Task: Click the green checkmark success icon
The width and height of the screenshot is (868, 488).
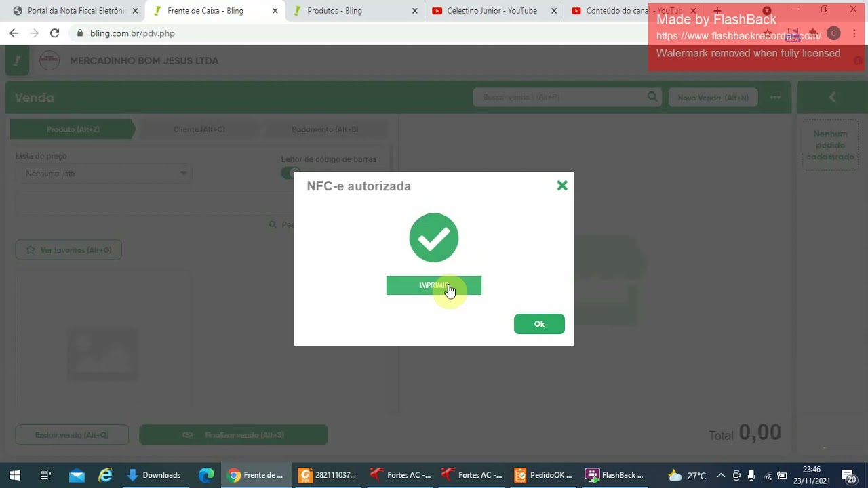Action: pyautogui.click(x=434, y=238)
